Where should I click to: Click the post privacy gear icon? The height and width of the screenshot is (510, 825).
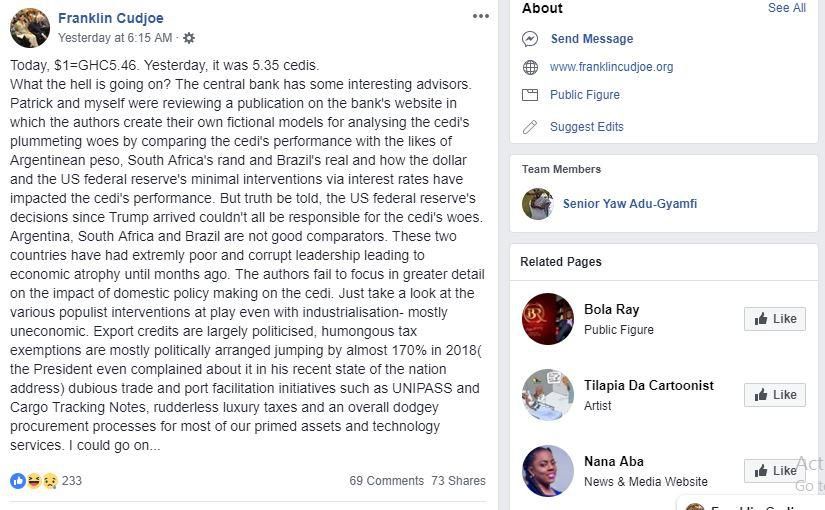[x=189, y=38]
